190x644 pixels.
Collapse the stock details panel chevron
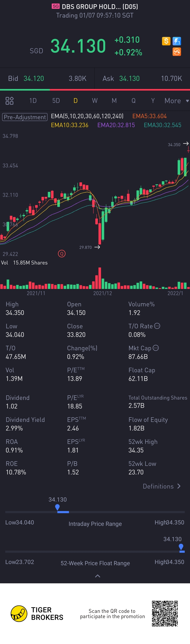(98, 576)
